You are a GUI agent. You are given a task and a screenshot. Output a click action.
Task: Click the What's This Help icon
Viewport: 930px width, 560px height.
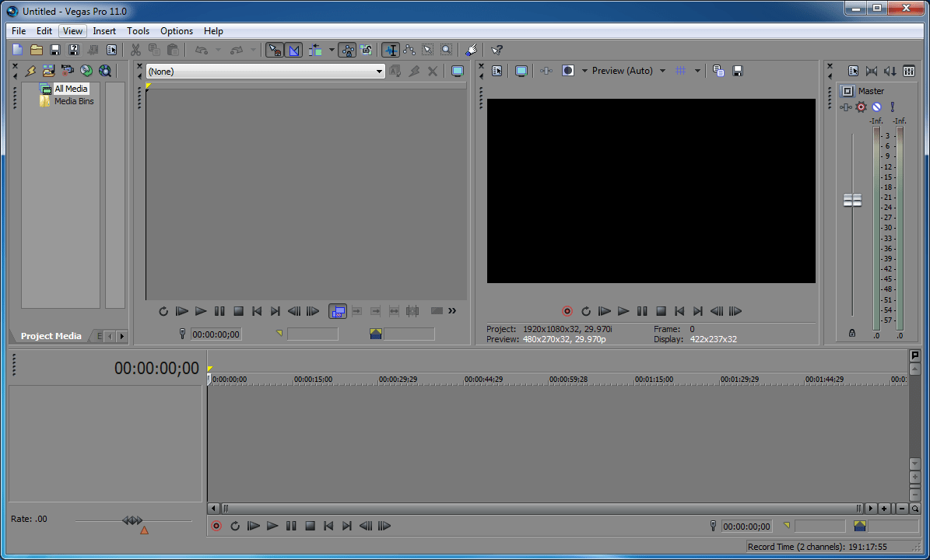point(497,51)
